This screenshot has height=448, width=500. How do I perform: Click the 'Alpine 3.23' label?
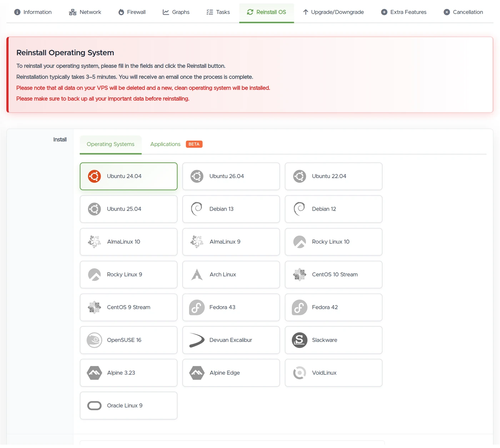click(x=121, y=373)
